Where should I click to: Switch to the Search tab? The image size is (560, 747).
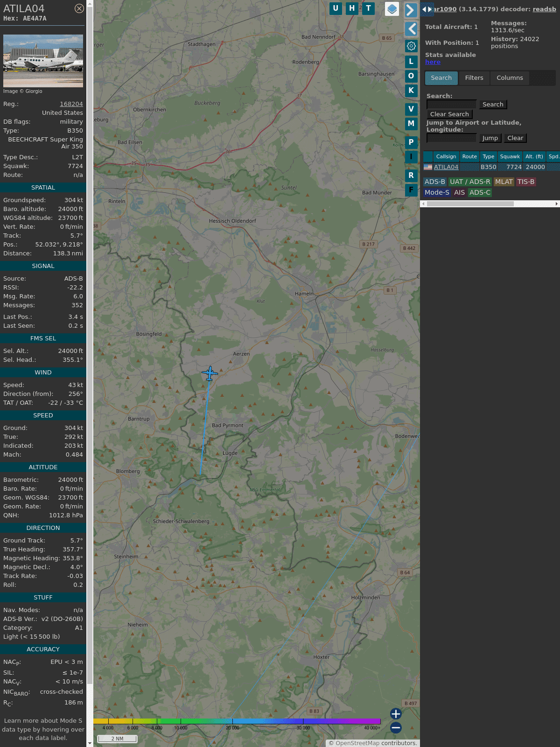tap(441, 78)
